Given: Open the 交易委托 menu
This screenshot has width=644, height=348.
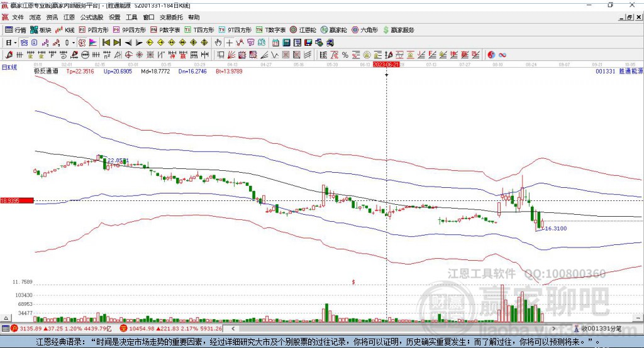Looking at the screenshot, I should pos(171,17).
